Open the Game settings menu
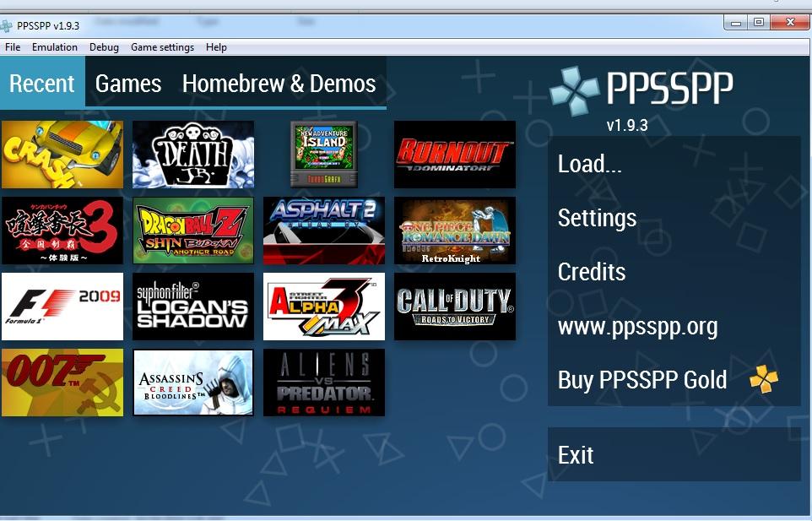Image resolution: width=812 pixels, height=521 pixels. click(162, 47)
